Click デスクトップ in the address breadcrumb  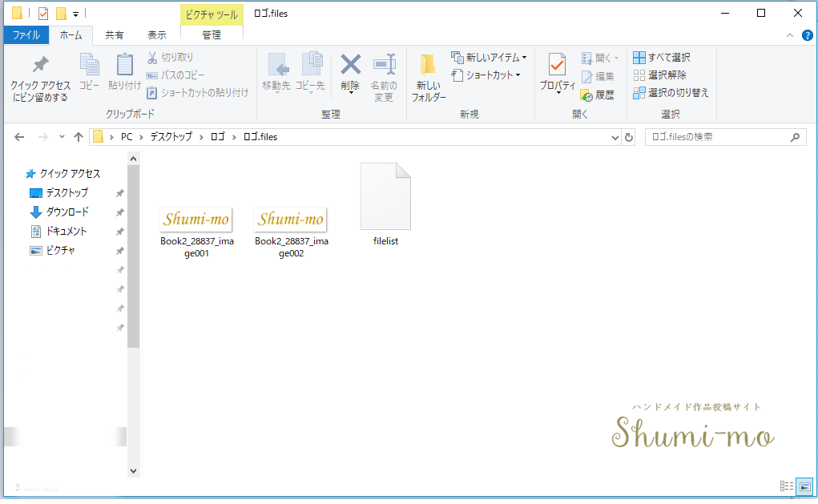[x=171, y=137]
